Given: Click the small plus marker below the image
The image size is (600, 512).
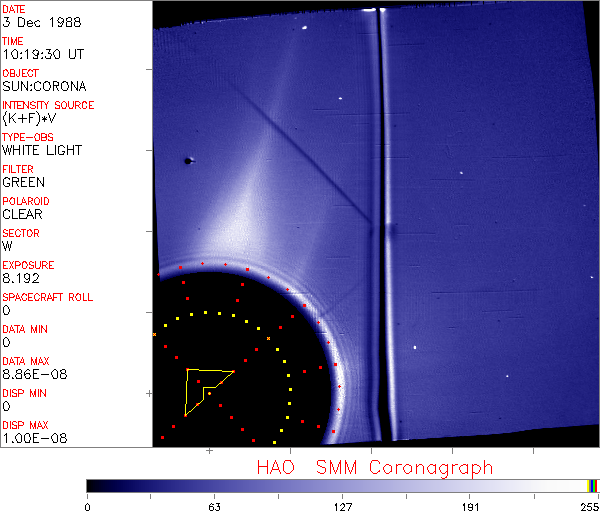Looking at the screenshot, I should (x=209, y=451).
